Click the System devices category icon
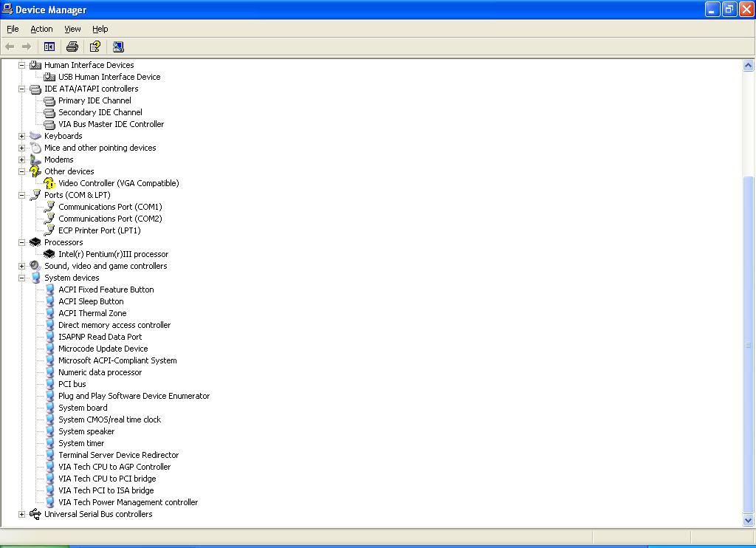Image resolution: width=756 pixels, height=548 pixels. point(35,278)
